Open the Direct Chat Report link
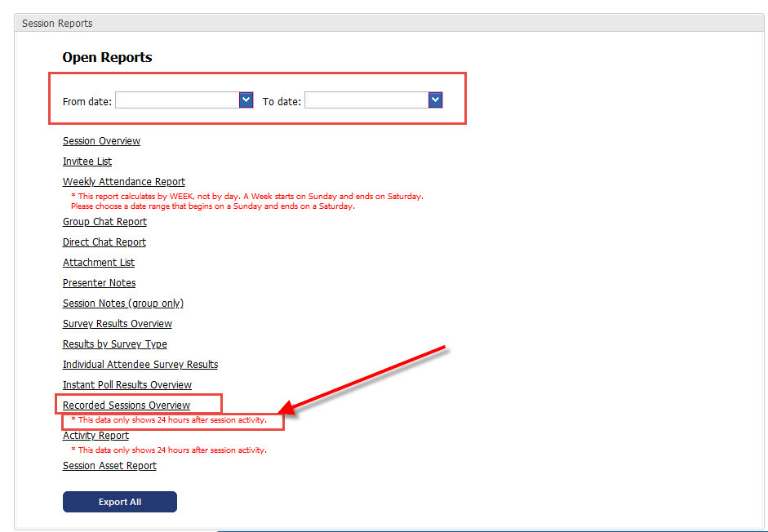Image resolution: width=768 pixels, height=532 pixels. pos(104,242)
